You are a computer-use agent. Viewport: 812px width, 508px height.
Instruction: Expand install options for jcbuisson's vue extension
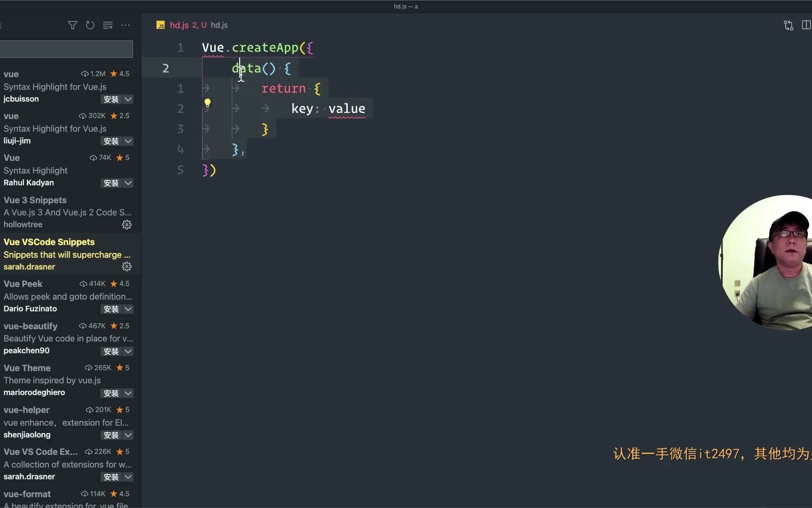[129, 99]
